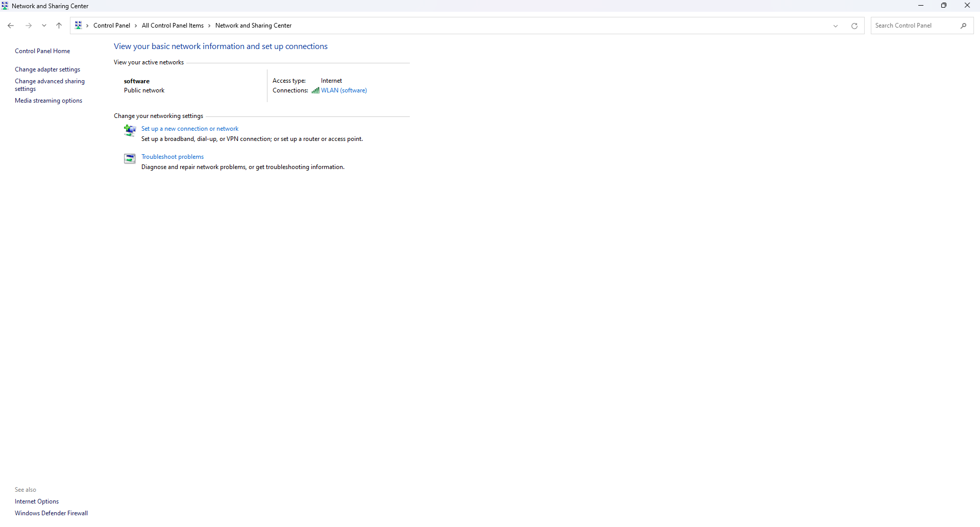
Task: Click the Refresh icon in address bar
Action: [x=854, y=26]
